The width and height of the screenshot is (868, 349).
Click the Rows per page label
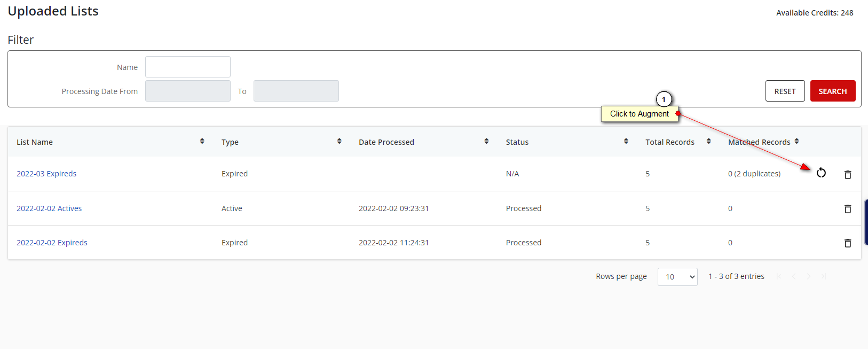(x=621, y=276)
